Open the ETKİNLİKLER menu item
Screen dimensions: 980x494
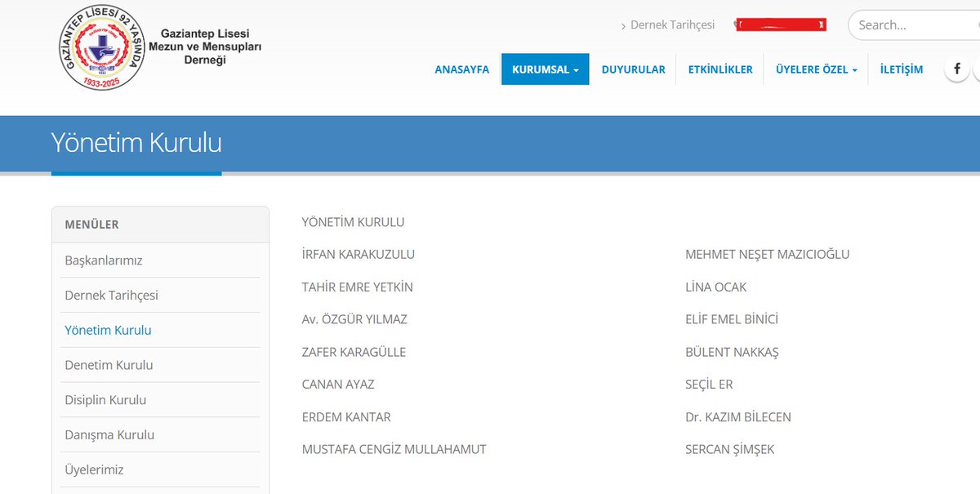(720, 69)
